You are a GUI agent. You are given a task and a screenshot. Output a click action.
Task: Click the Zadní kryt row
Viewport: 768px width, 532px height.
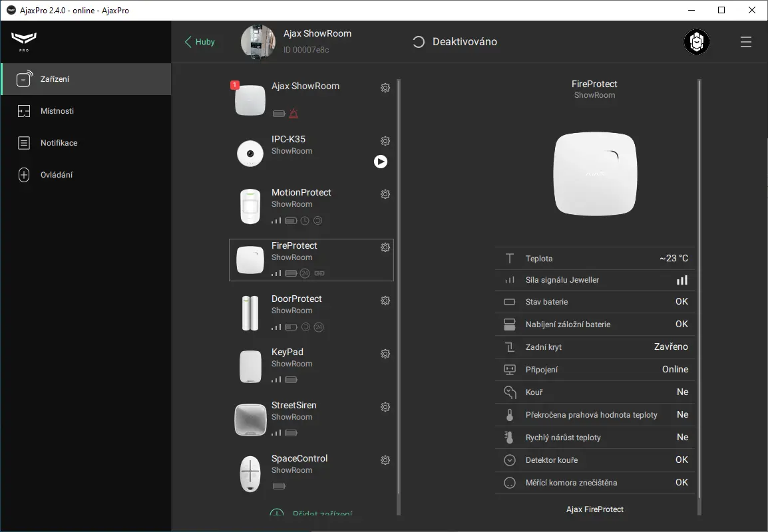point(595,347)
